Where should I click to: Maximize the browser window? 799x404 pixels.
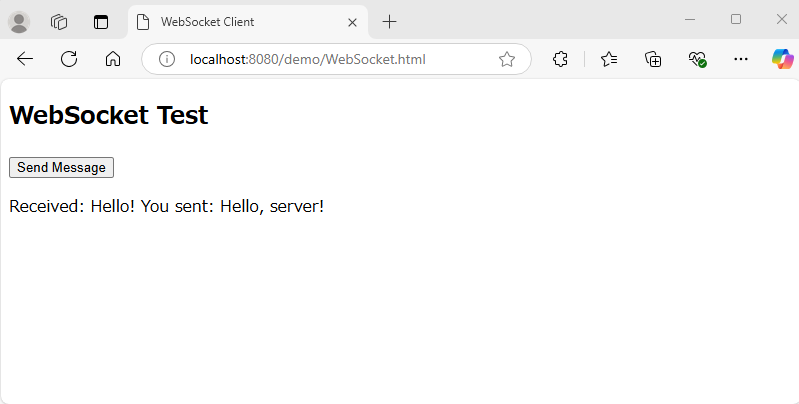(736, 19)
